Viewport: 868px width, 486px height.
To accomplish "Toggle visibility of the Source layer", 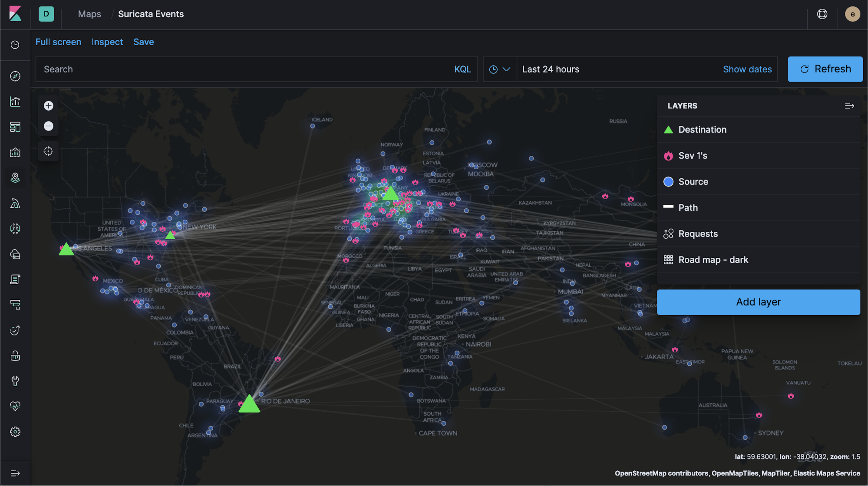I will pos(668,181).
